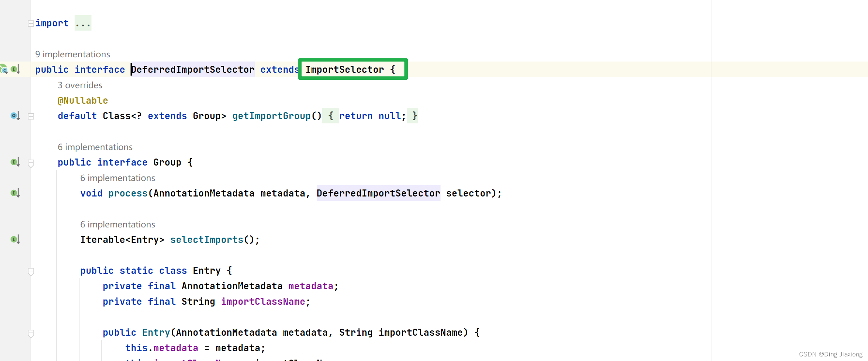
Task: Expand the folded import statements
Action: click(31, 24)
